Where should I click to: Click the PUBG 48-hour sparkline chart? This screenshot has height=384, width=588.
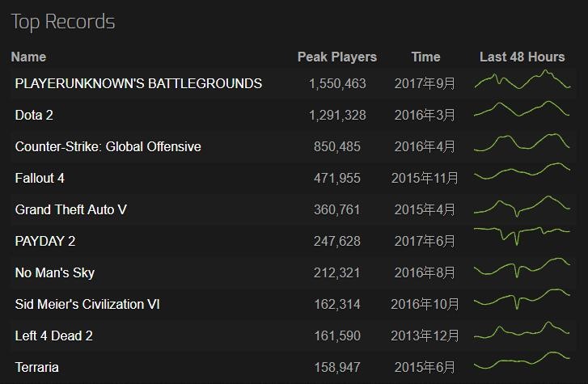[x=522, y=79]
